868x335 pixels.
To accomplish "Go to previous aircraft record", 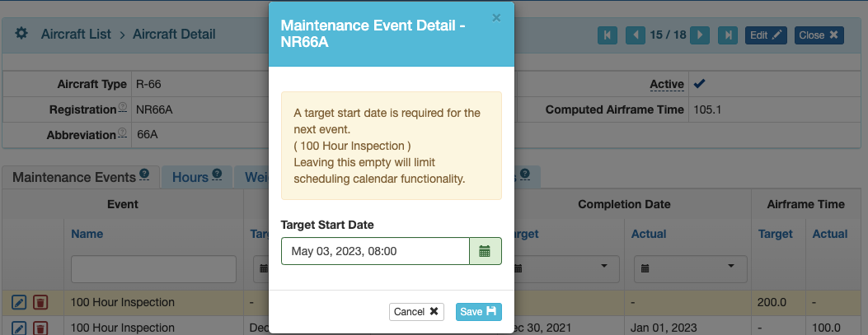I will coord(636,35).
